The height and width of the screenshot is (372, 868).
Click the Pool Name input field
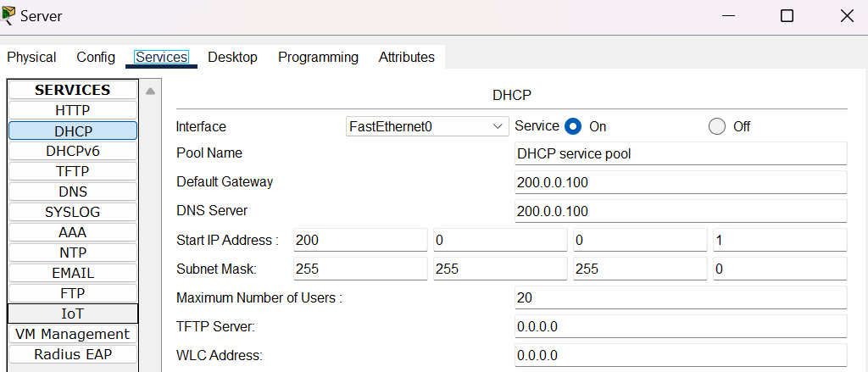pyautogui.click(x=681, y=153)
